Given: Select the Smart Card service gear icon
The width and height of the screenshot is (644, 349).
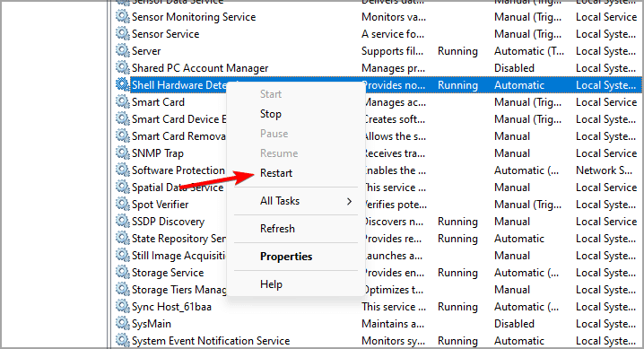Looking at the screenshot, I should 122,101.
